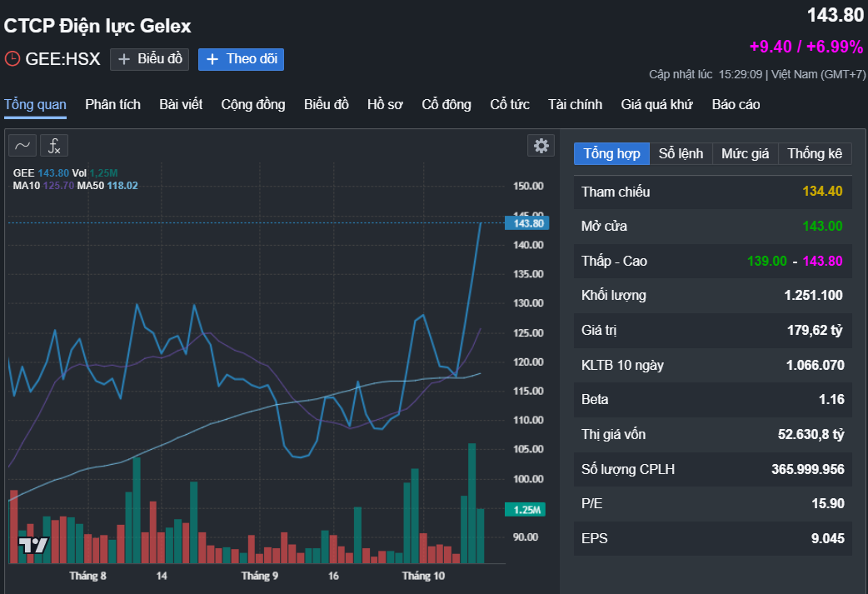This screenshot has width=868, height=594.
Task: Click the chart type line icon
Action: (22, 146)
